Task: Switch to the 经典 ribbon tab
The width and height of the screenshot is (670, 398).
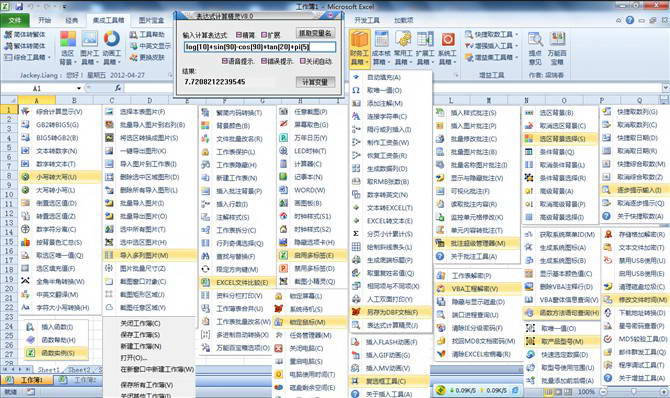Action: coord(71,20)
